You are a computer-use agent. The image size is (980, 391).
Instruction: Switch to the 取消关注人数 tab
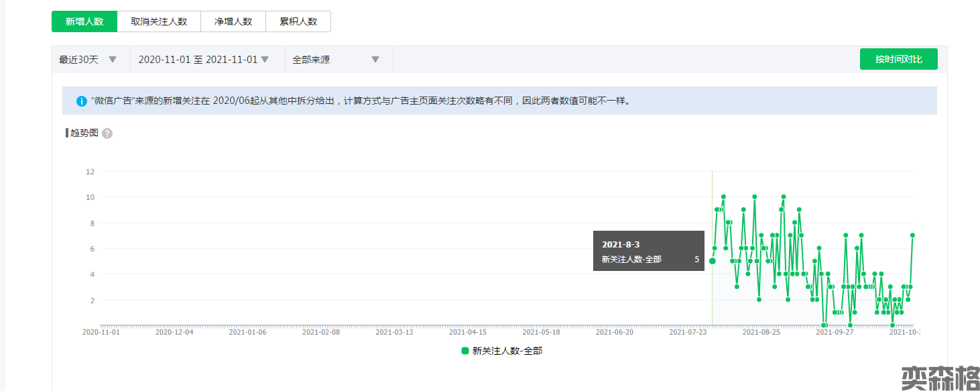158,21
